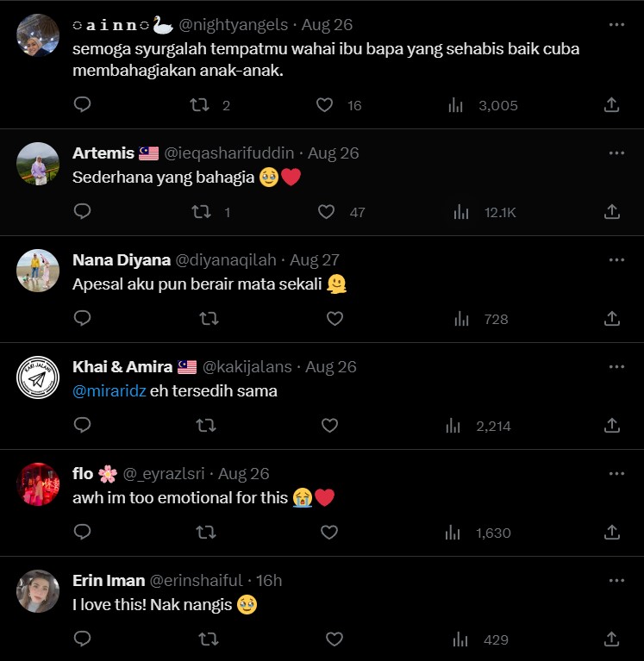The image size is (644, 661).
Task: Share the Artemis tweet
Action: pos(611,212)
